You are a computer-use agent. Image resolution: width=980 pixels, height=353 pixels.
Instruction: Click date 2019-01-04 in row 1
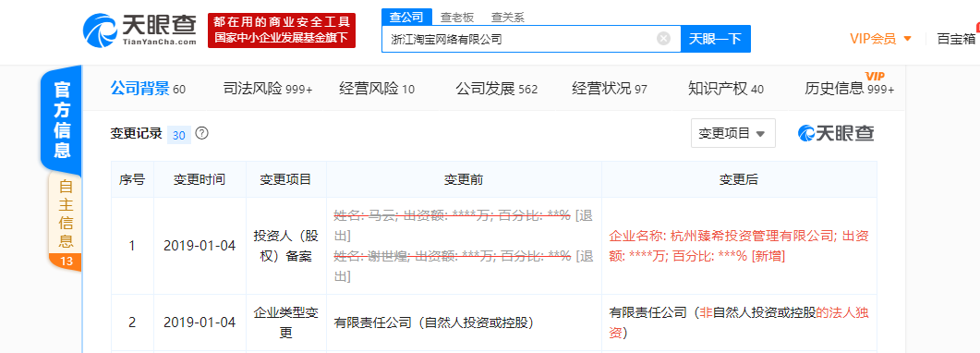[x=200, y=246]
